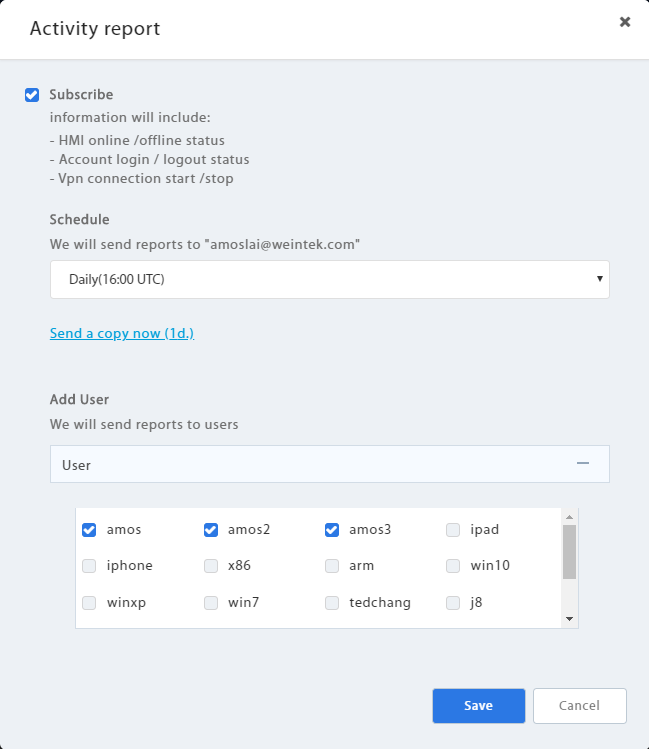The image size is (649, 749).
Task: Click the schedule dropdown arrow
Action: point(599,278)
